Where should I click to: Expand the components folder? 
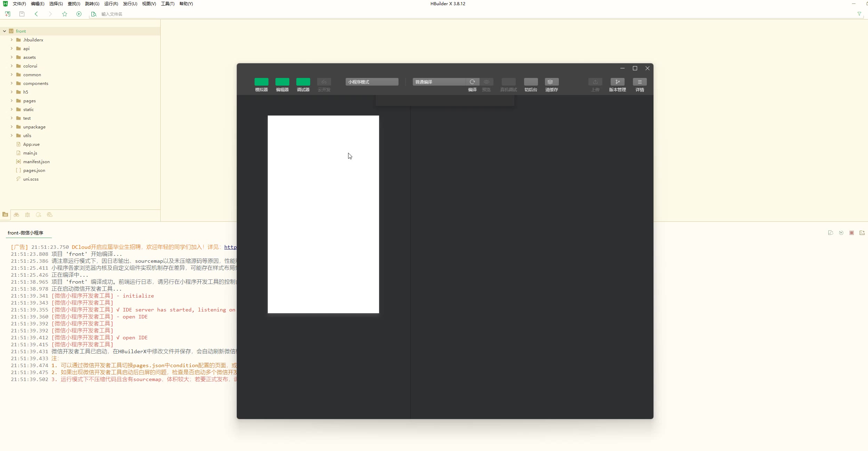pyautogui.click(x=11, y=83)
